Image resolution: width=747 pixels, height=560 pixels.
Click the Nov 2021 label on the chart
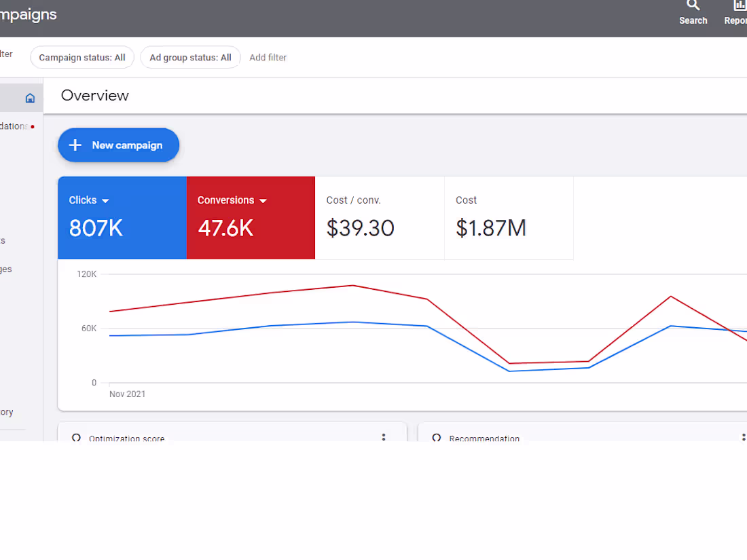click(x=127, y=394)
